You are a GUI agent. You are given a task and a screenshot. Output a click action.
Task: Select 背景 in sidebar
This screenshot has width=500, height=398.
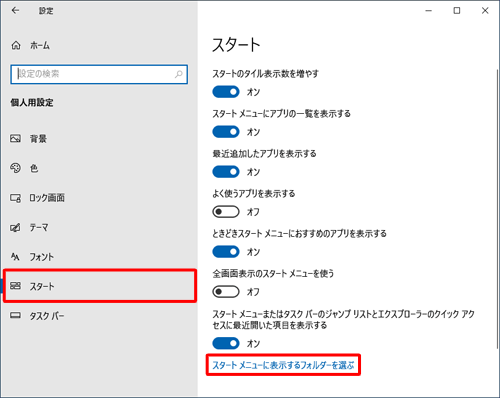click(99, 138)
